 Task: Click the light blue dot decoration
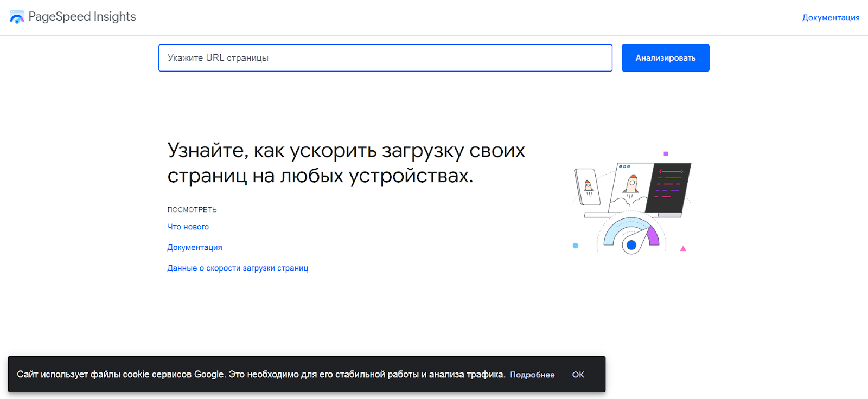point(576,246)
